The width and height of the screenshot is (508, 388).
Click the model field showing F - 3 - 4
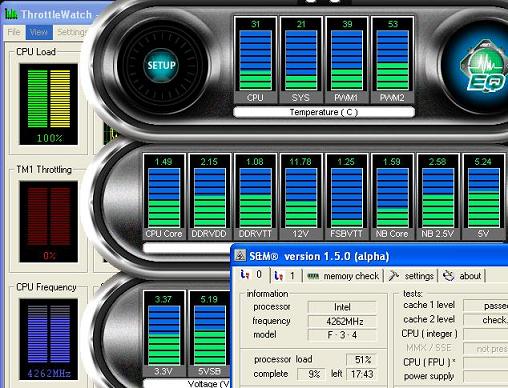point(342,335)
